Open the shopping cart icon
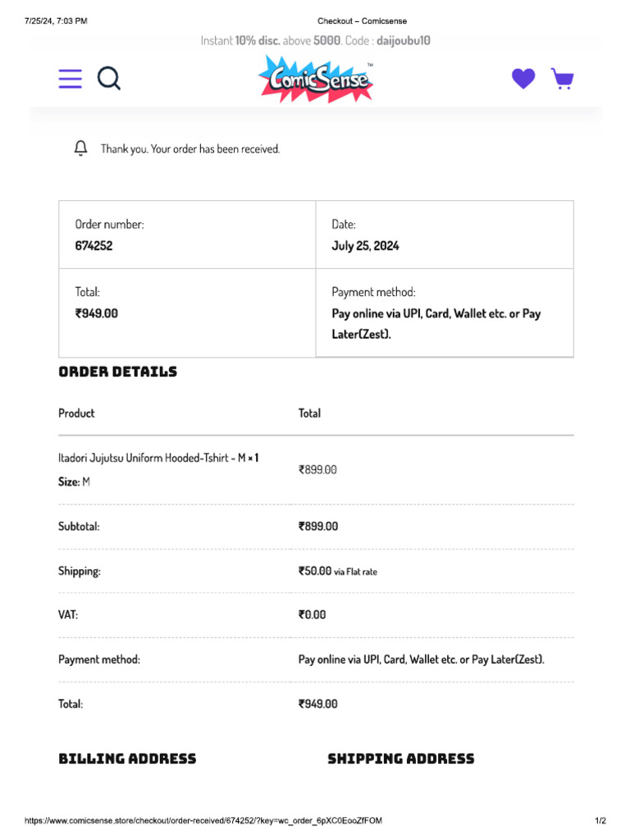Screen dimensions: 630x840 pyautogui.click(x=563, y=79)
